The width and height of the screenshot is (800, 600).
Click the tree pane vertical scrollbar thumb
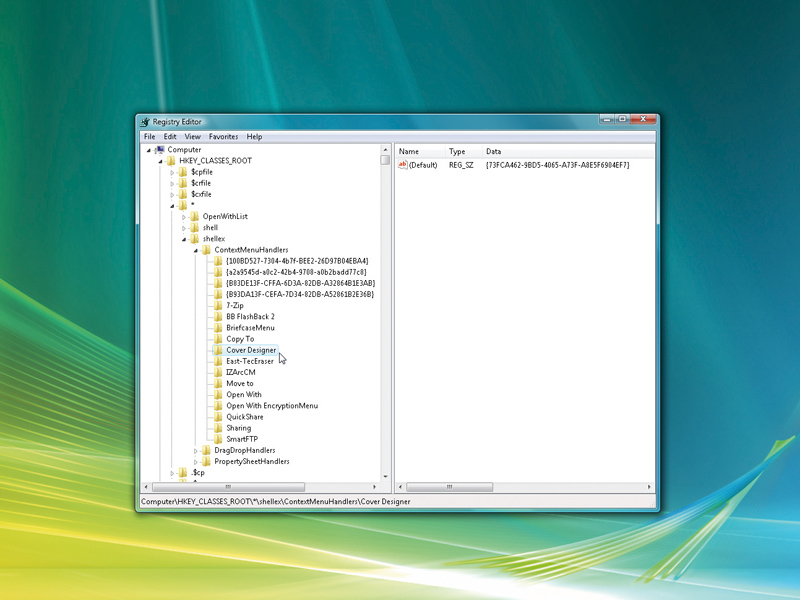385,160
